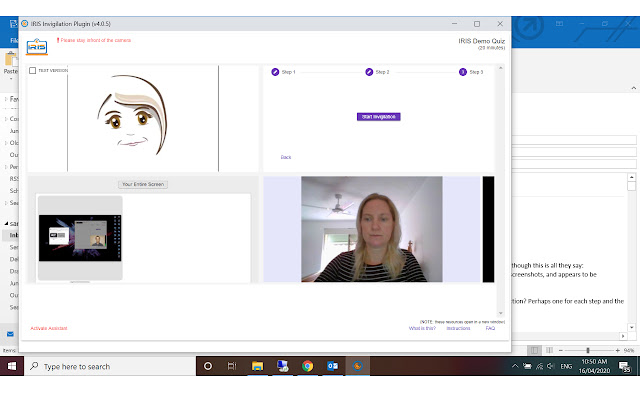
Task: Click the Outlook Mail navigation icon
Action: point(10,334)
